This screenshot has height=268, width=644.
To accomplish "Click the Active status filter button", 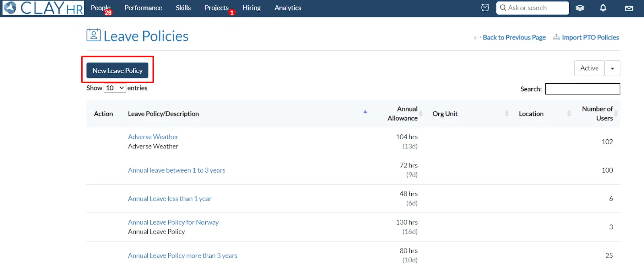I will [589, 68].
